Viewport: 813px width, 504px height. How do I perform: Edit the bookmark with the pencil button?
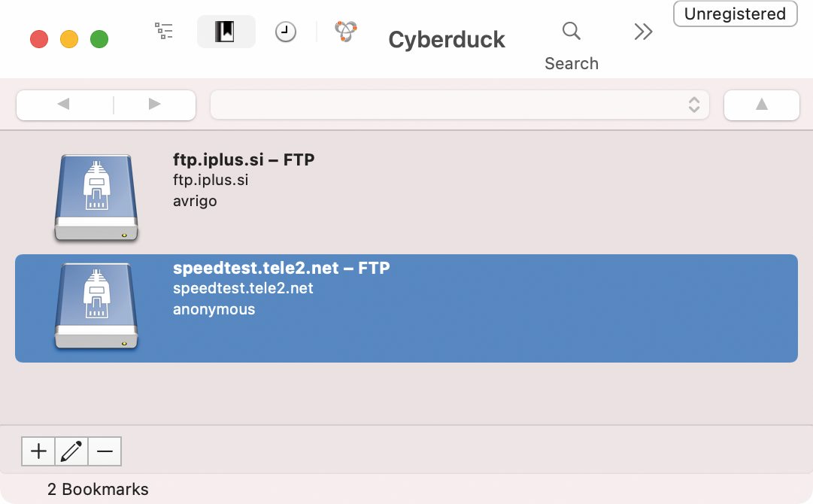(x=71, y=451)
